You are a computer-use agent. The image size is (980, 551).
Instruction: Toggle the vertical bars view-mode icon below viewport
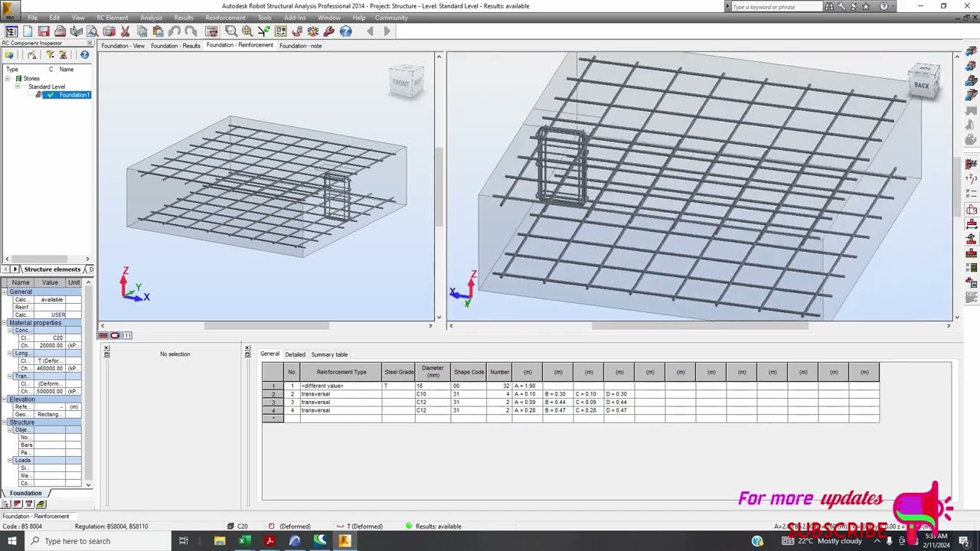tap(127, 335)
